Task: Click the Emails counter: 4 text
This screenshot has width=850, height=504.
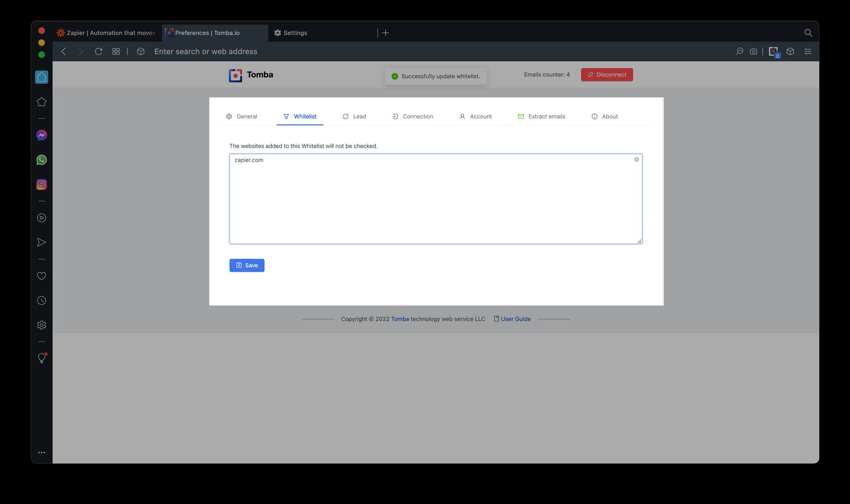Action: click(x=547, y=75)
